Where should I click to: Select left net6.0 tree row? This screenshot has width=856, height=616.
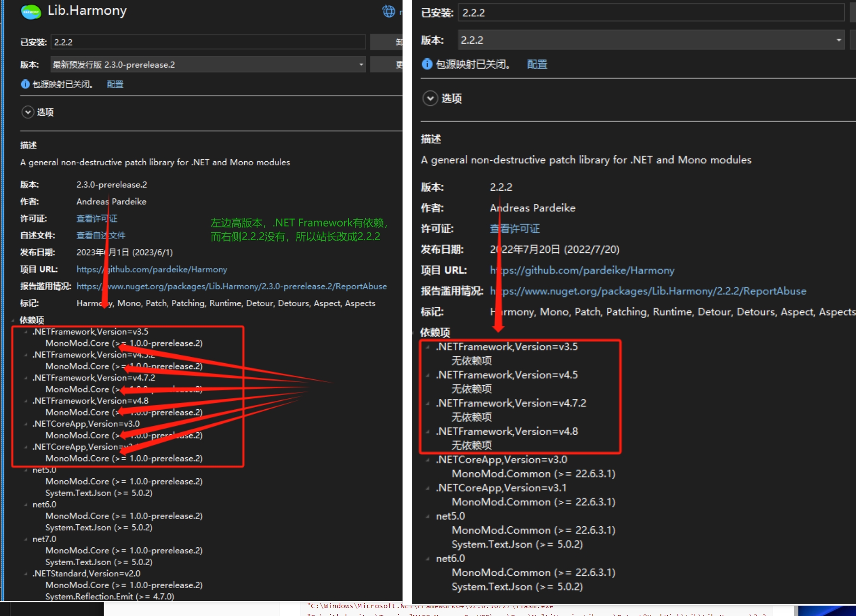(x=45, y=505)
